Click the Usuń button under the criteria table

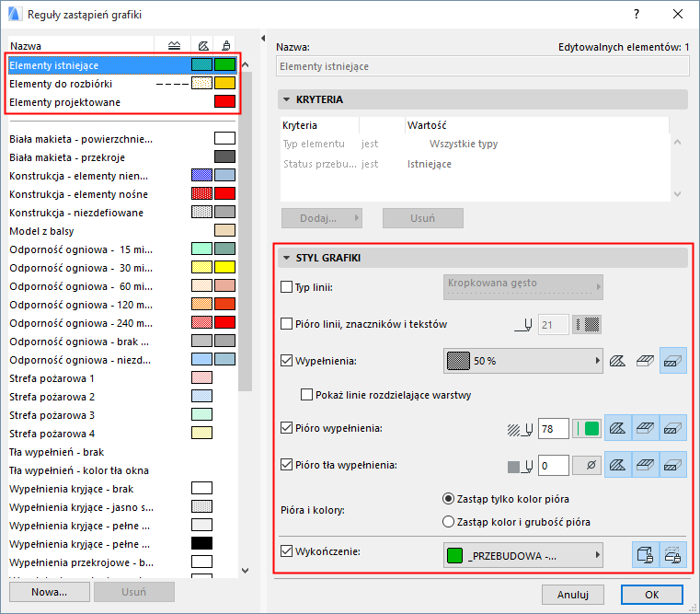423,218
